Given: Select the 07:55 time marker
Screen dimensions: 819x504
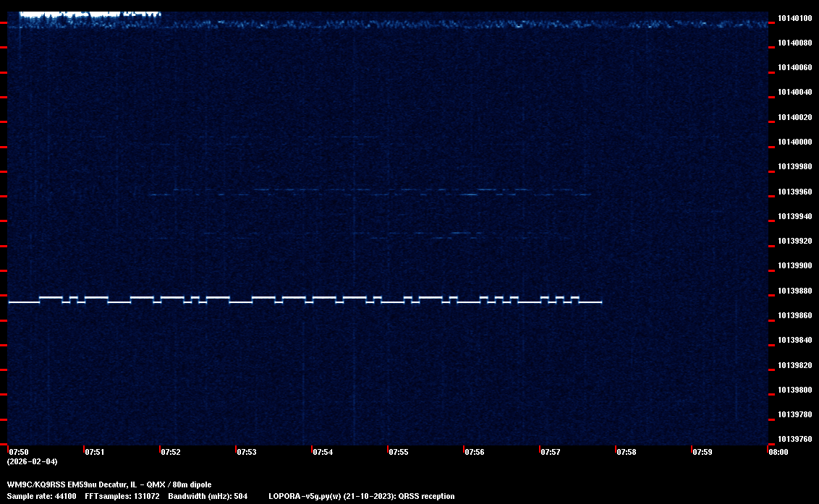Looking at the screenshot, I should [398, 452].
